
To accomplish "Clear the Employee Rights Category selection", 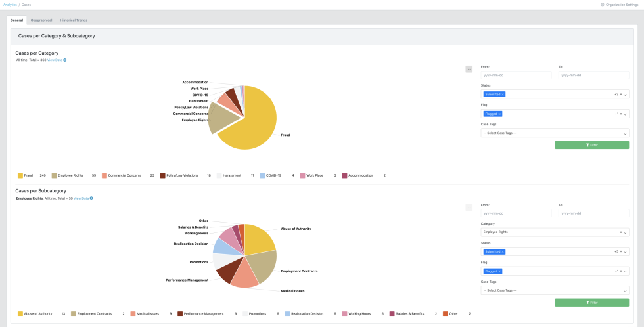I will coord(620,232).
